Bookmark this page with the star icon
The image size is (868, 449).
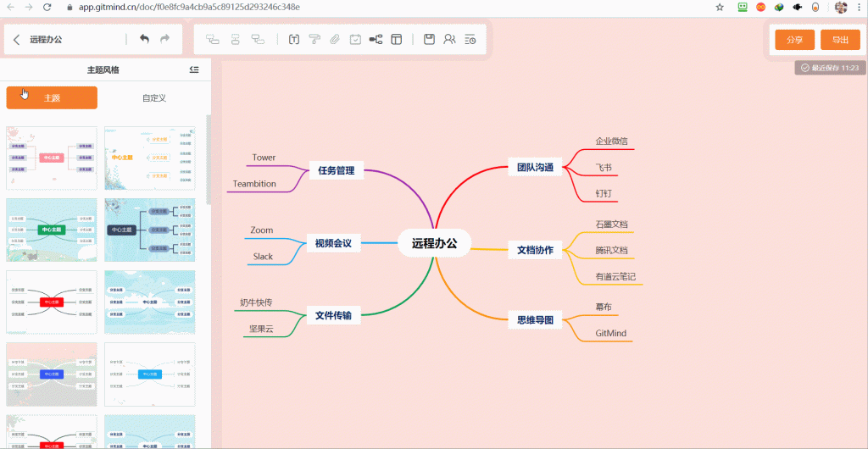click(720, 7)
